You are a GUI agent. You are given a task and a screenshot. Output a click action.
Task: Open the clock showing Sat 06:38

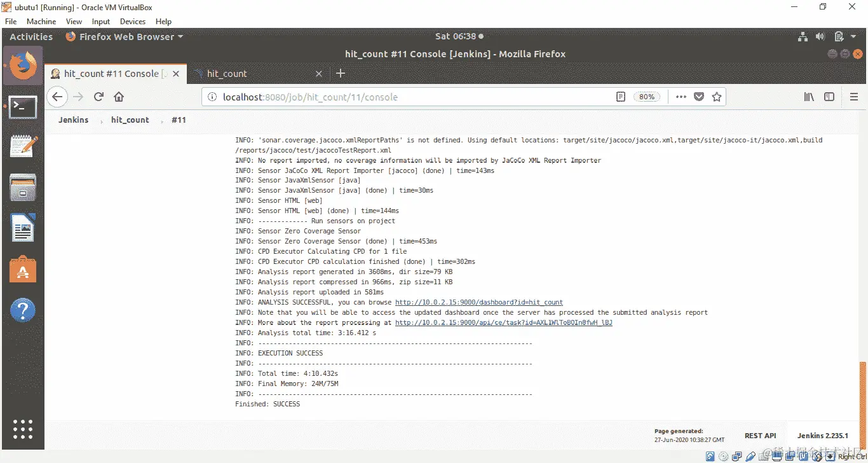pos(459,37)
